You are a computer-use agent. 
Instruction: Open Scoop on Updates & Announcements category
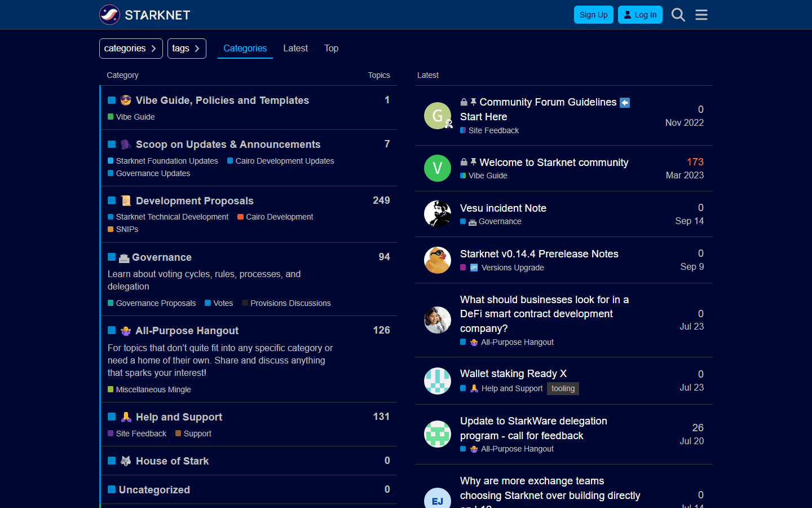click(228, 144)
